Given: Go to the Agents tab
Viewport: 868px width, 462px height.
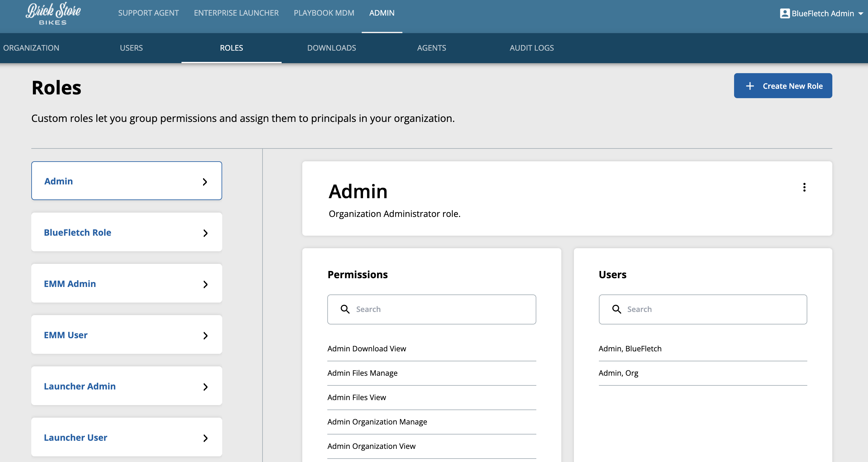Looking at the screenshot, I should [431, 48].
